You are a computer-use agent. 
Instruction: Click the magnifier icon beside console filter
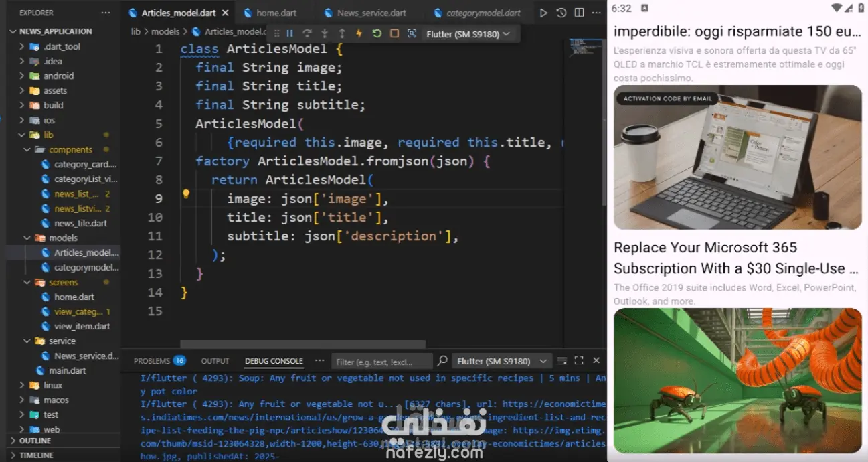coord(442,360)
